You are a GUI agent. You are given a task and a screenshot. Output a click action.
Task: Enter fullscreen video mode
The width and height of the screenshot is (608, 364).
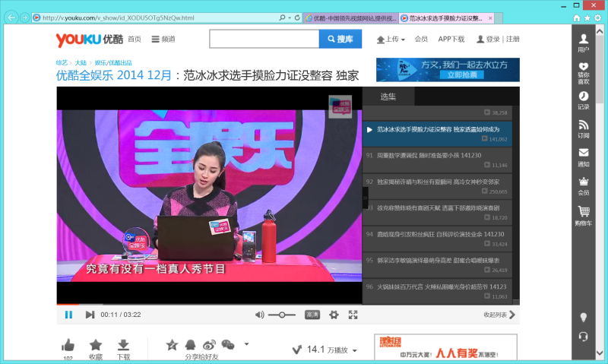353,315
